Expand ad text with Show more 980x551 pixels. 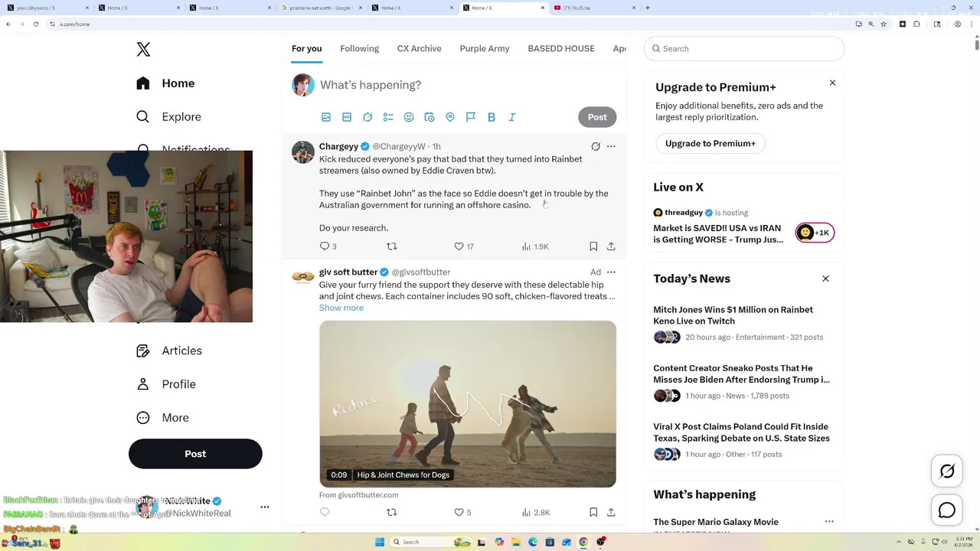click(341, 308)
